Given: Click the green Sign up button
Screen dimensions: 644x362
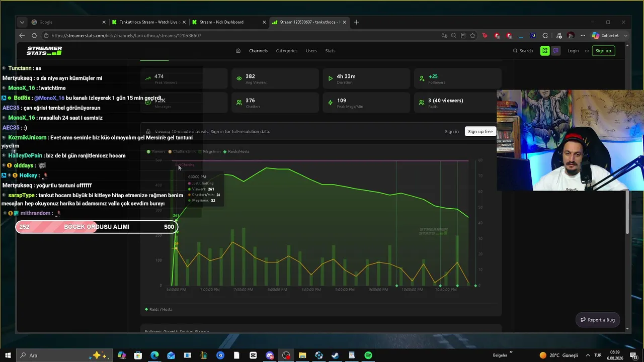Looking at the screenshot, I should coord(603,51).
